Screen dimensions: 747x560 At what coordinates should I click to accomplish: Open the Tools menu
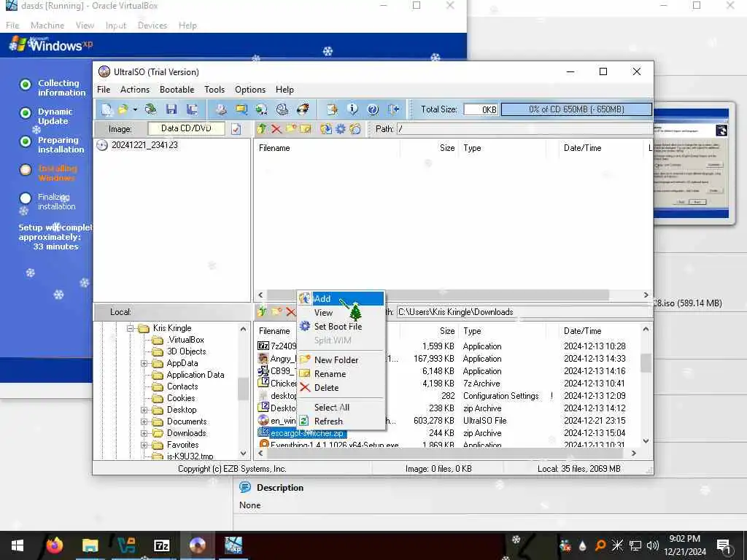214,90
